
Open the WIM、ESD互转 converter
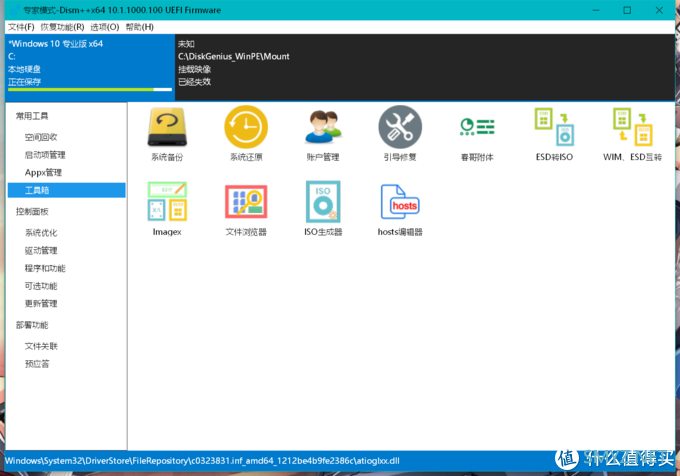632,134
